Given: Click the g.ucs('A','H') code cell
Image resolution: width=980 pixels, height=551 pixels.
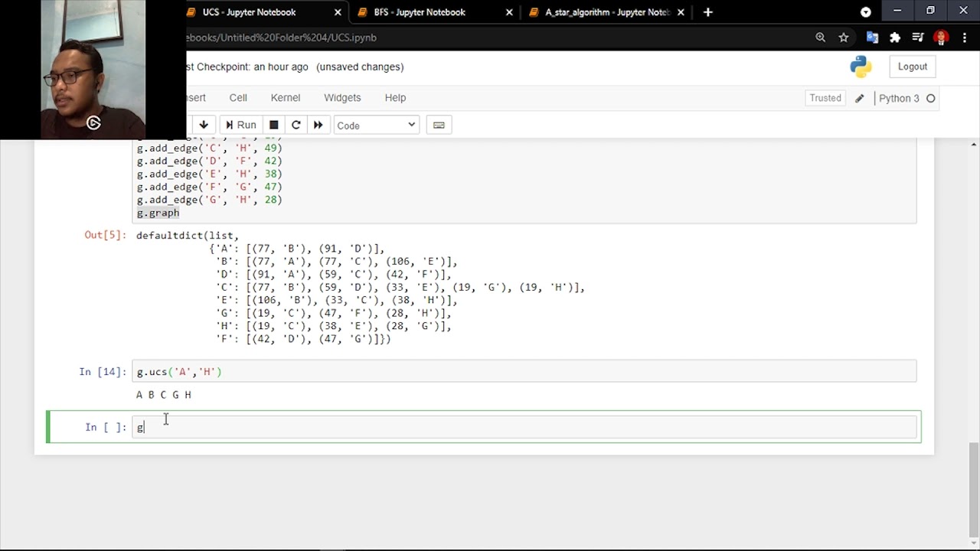Looking at the screenshot, I should coord(524,371).
